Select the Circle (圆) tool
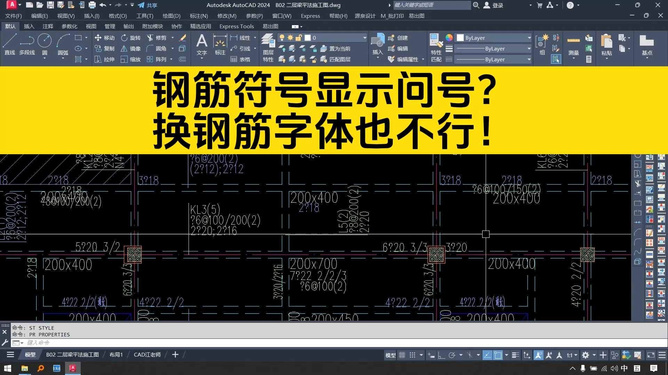 tap(44, 45)
